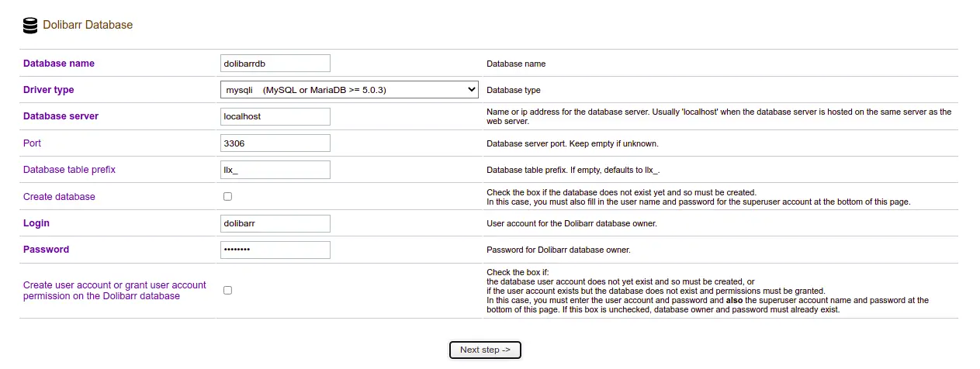Screen dimensions: 980x369
Task: Click the Port label
Action: click(32, 143)
